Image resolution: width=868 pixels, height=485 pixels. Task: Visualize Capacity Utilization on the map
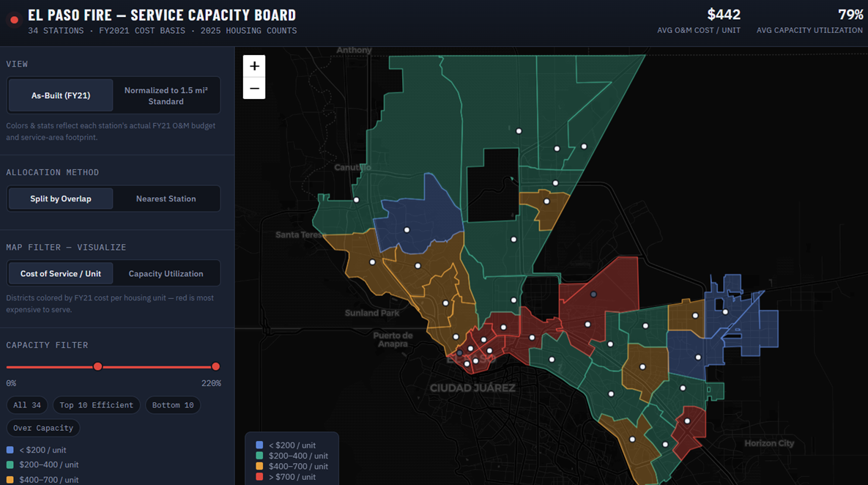166,273
